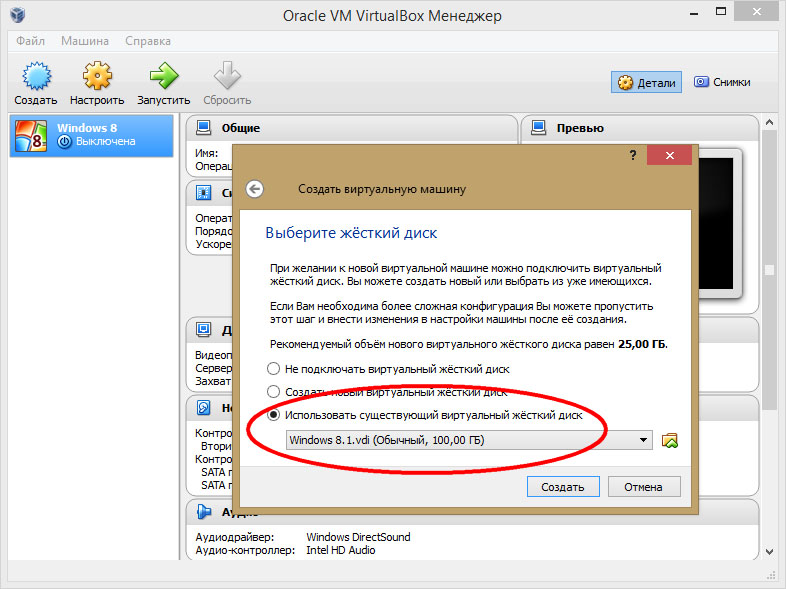Browse for a virtual disk file with folder icon

coord(670,440)
